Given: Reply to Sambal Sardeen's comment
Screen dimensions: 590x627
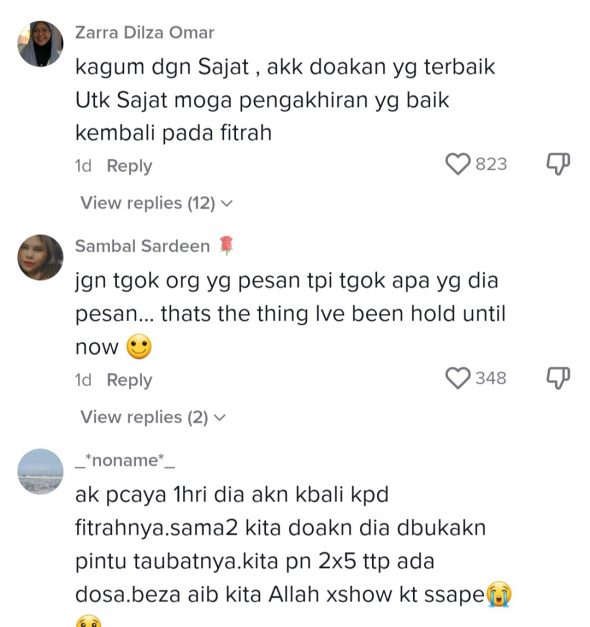Looking at the screenshot, I should point(129,380).
